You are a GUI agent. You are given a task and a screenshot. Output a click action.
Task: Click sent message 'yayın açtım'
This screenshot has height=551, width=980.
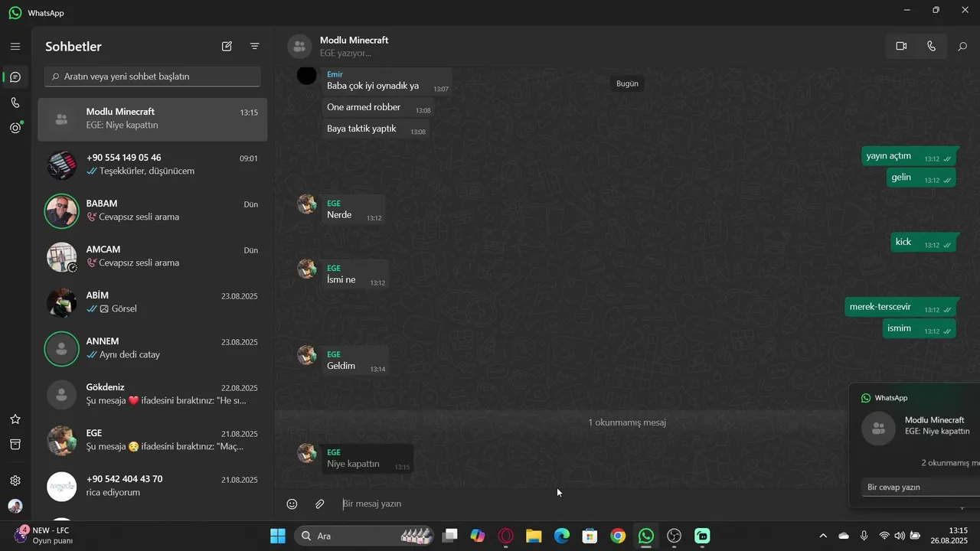click(x=910, y=156)
